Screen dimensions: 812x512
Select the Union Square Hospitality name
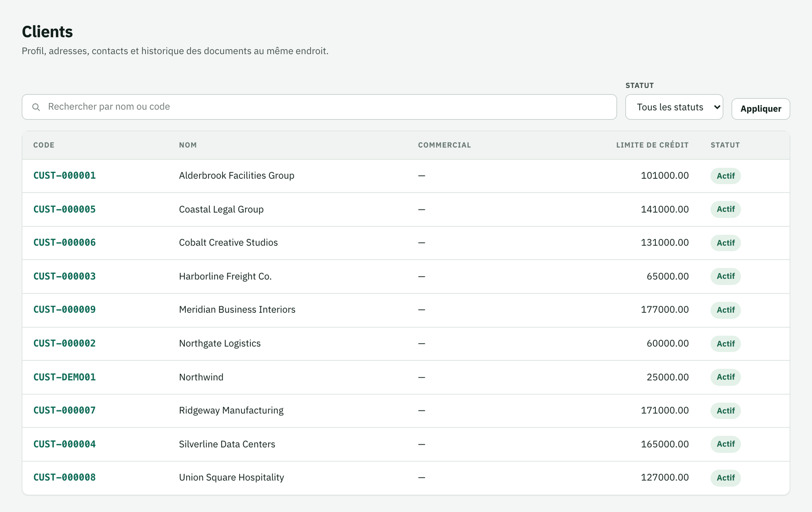[x=231, y=478]
